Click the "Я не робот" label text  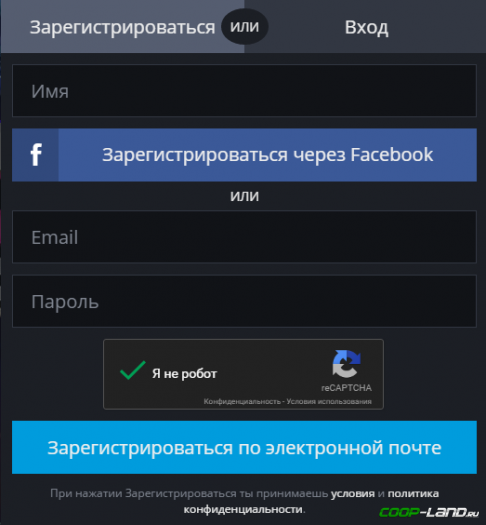[x=184, y=374]
